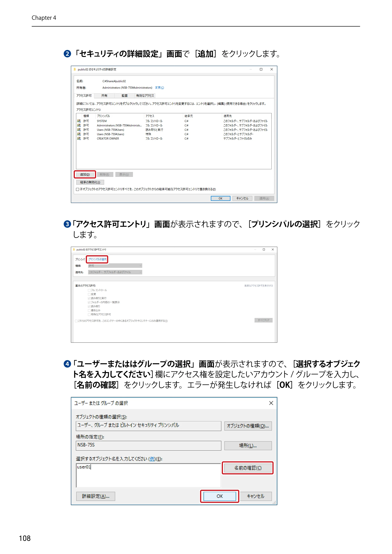Click the folder icon in the アクセス許可エントリ title bar
This screenshot has width=392, height=554.
tap(74, 249)
